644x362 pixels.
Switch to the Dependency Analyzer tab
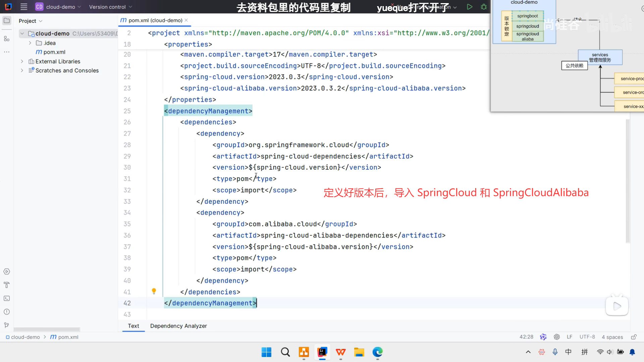coord(178,326)
